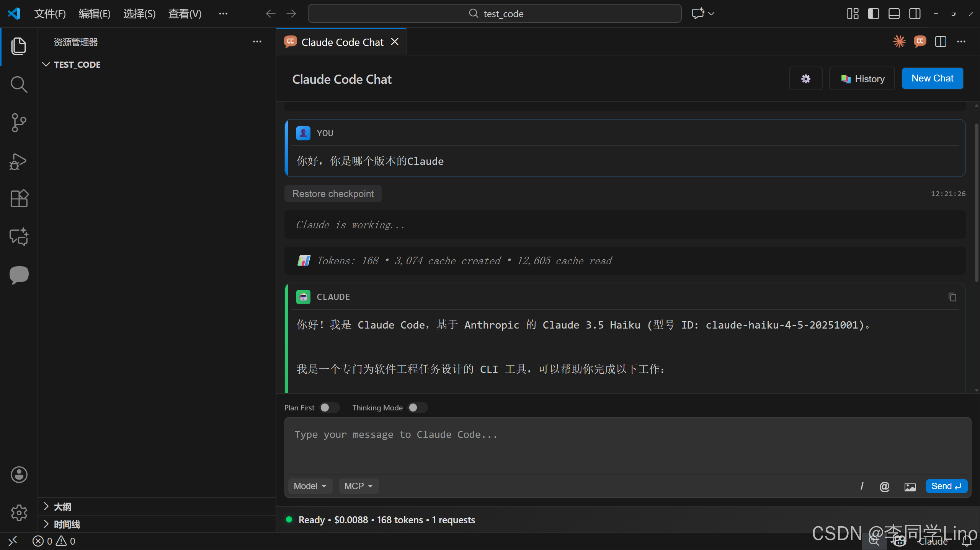Expand the 大纲 outline section
980x550 pixels.
click(x=62, y=507)
